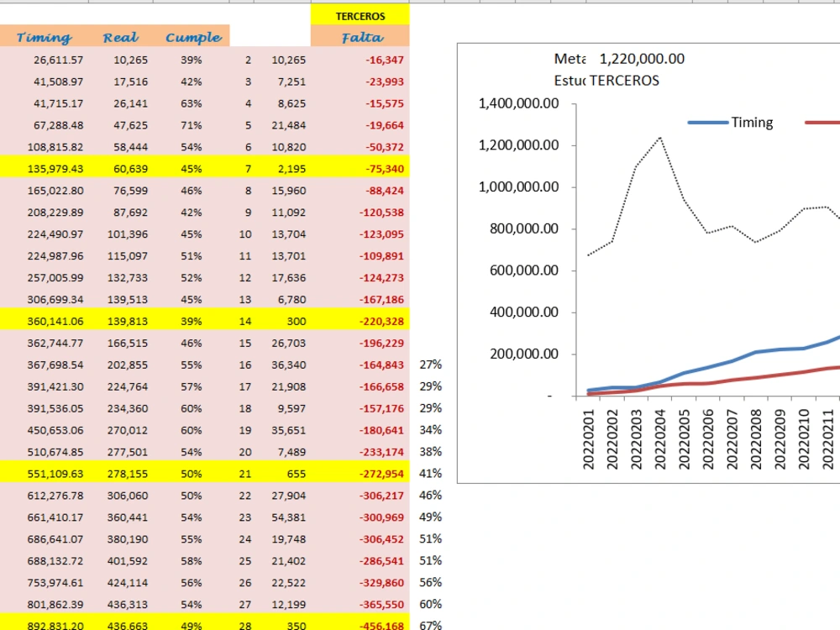Viewport: 840px width, 630px height.
Task: Select Real value 202,855
Action: coord(128,365)
